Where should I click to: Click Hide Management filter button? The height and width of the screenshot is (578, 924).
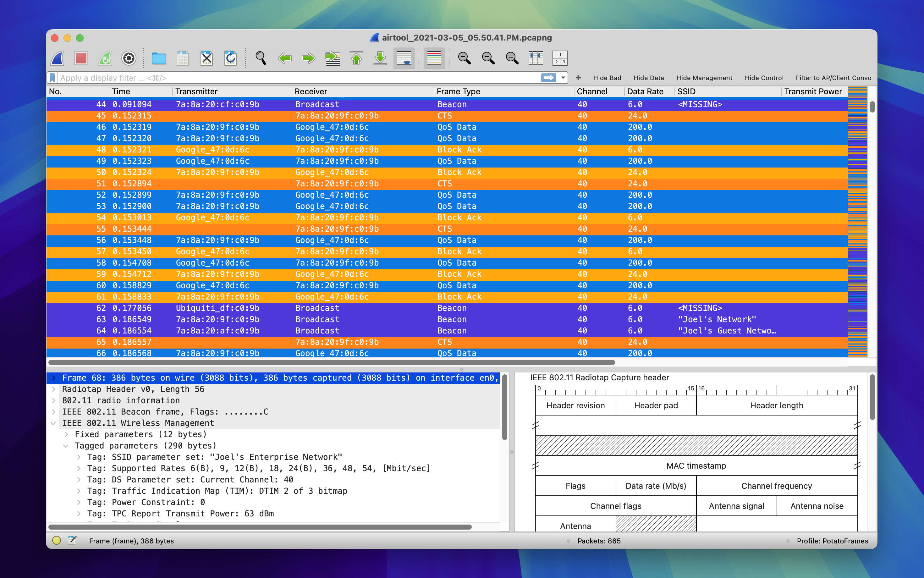click(704, 78)
